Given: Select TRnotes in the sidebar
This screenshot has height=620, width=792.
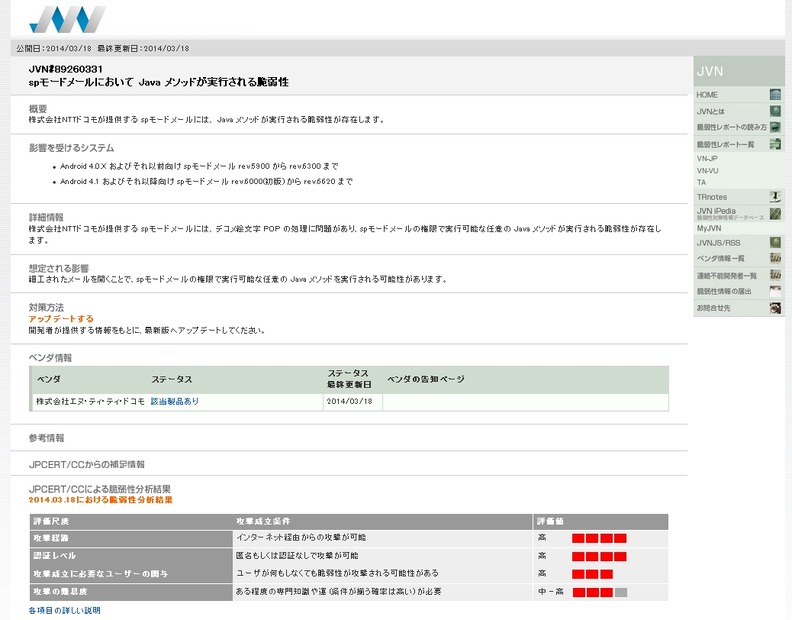Looking at the screenshot, I should coord(712,197).
